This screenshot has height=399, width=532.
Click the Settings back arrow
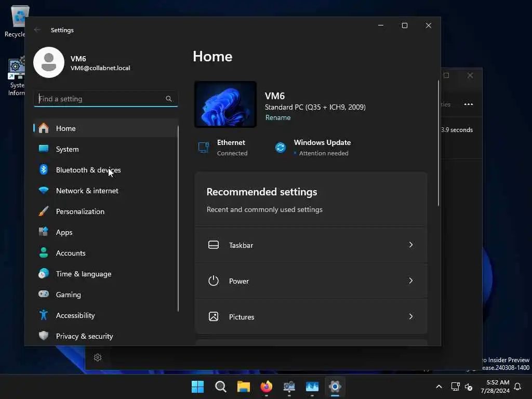pyautogui.click(x=37, y=30)
